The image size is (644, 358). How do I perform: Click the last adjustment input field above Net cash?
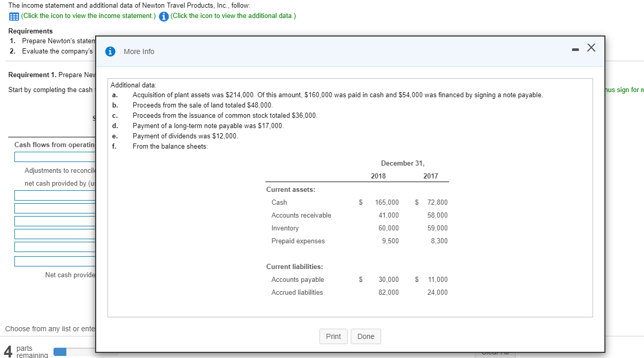[55, 261]
